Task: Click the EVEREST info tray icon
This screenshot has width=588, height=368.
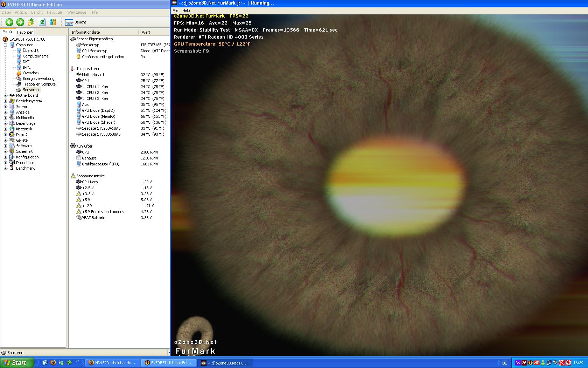Action: tap(531, 363)
